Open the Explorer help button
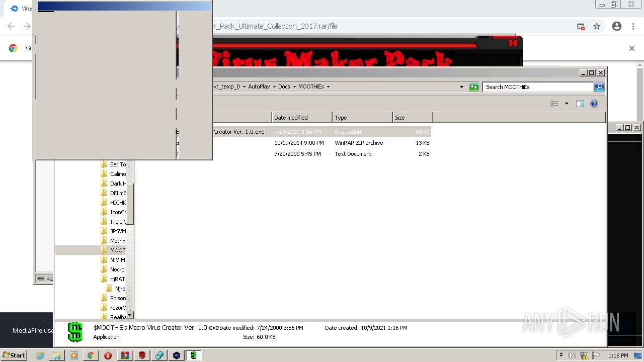This screenshot has width=644, height=362. tap(594, 104)
